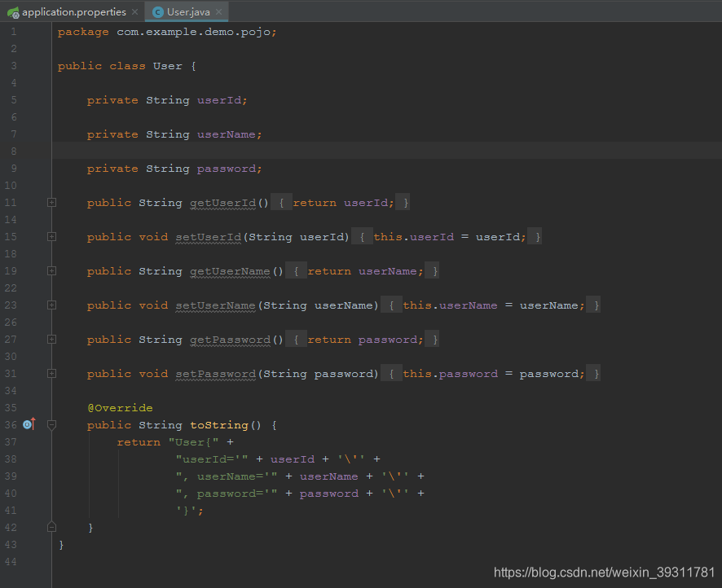Screen dimensions: 722x588
Task: Click Spring leaf icon on application.properties tab
Action: tap(13, 12)
